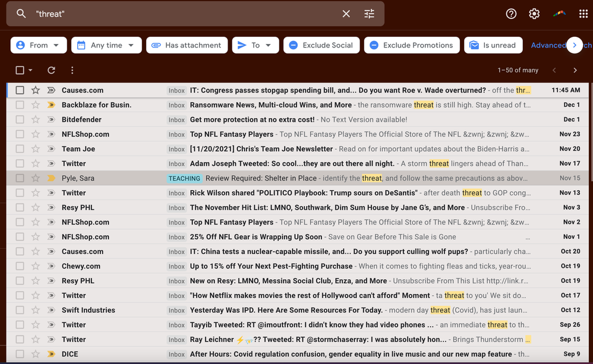Open "Yesterday Was IPD" Swift Industries email

click(x=286, y=311)
